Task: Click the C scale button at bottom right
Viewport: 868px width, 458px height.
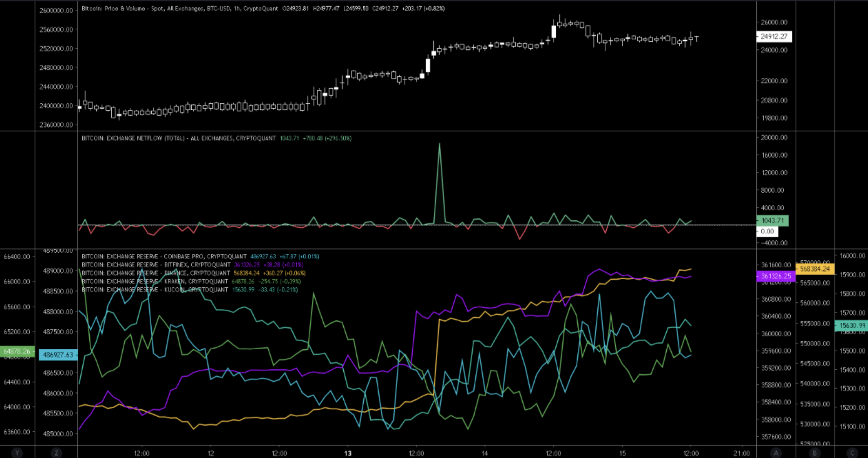Action: click(x=852, y=453)
